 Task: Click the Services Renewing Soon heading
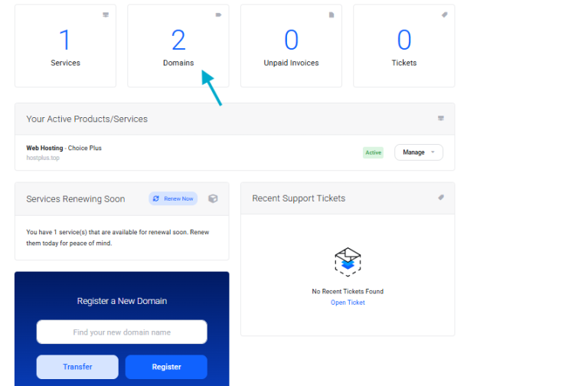(76, 199)
